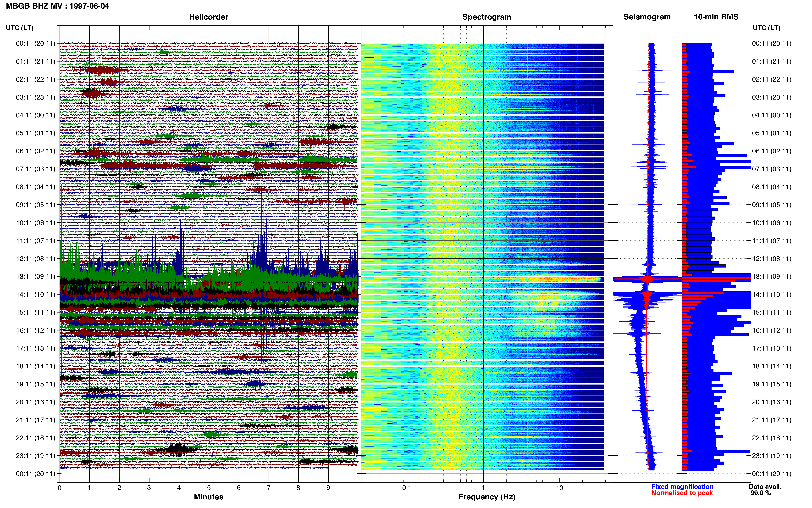Click left time label 10:11 (06:11)

(36, 223)
